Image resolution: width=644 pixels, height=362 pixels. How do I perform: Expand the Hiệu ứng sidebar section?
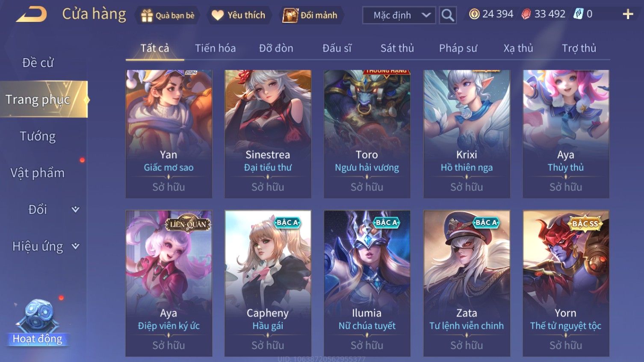coord(44,246)
